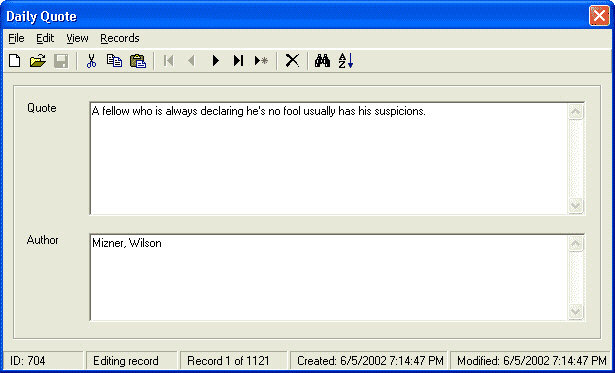Cut selection with the scissors icon

coord(91,61)
